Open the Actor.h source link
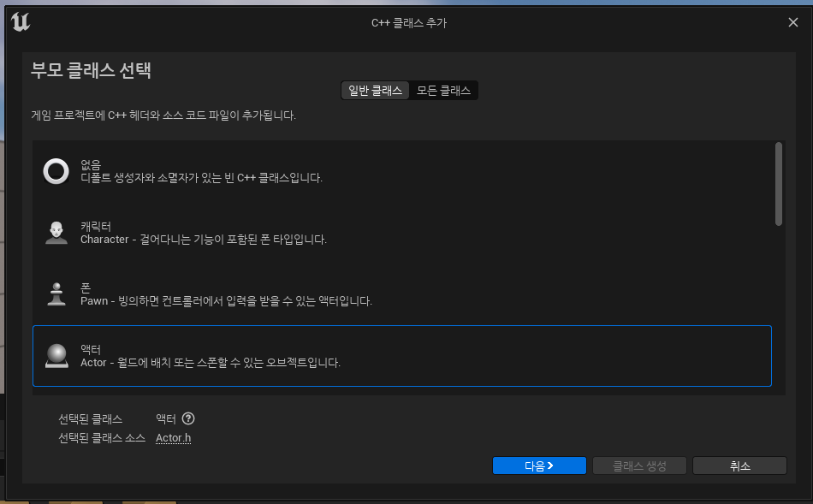Image resolution: width=813 pixels, height=504 pixels. pyautogui.click(x=173, y=437)
